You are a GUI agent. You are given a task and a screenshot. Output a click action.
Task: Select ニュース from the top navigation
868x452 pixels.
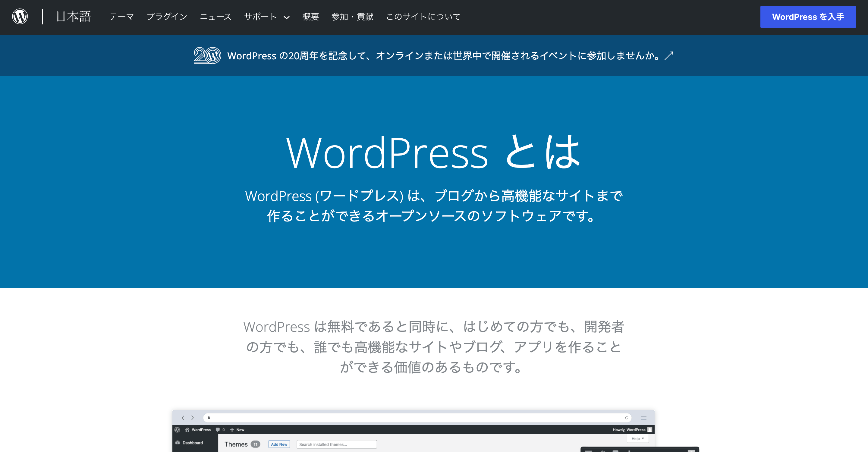click(x=216, y=17)
